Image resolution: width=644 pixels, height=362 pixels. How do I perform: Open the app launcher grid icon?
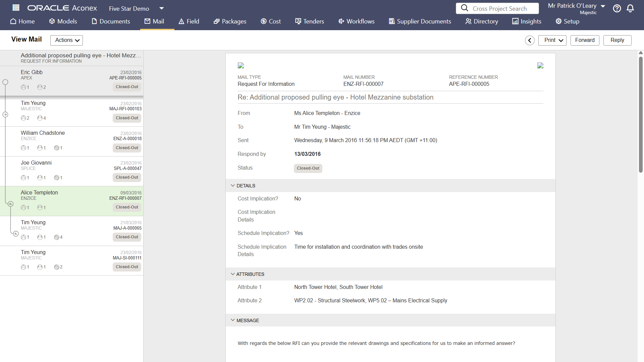[16, 8]
